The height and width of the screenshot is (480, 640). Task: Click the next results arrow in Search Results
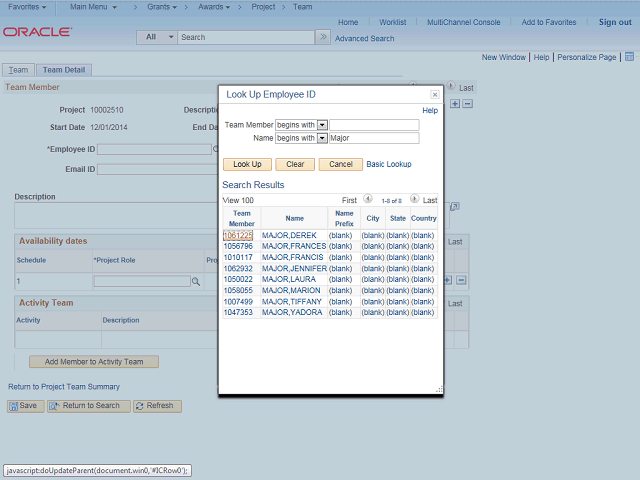click(x=415, y=200)
